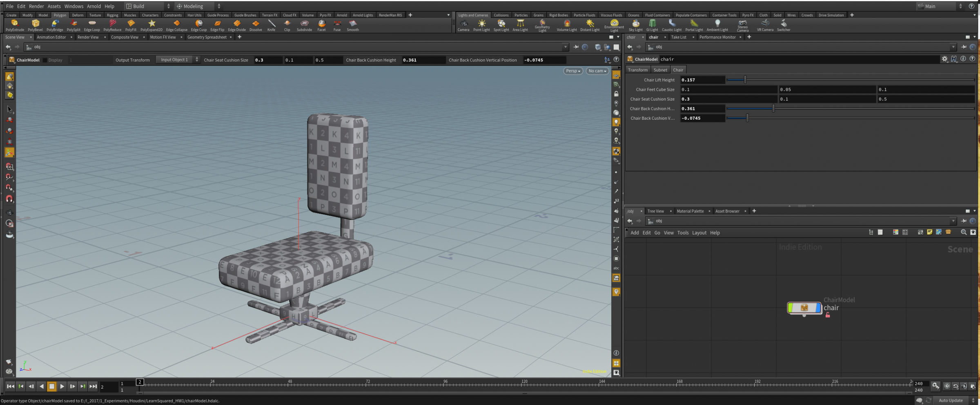Create a Spot Light
This screenshot has width=980, height=405.
click(501, 25)
